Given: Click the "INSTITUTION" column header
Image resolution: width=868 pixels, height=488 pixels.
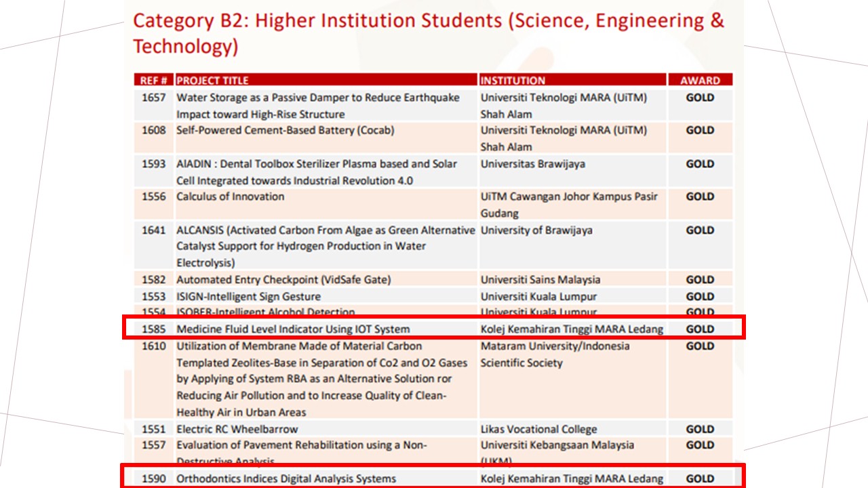Looking at the screenshot, I should coord(513,80).
